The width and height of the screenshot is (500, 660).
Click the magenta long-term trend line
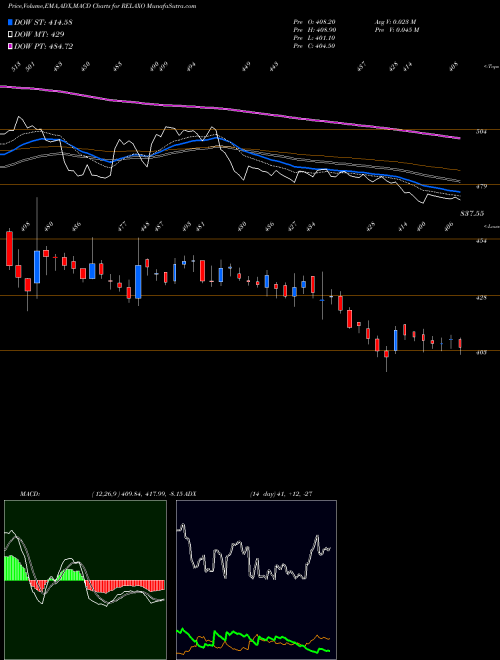coord(230,110)
